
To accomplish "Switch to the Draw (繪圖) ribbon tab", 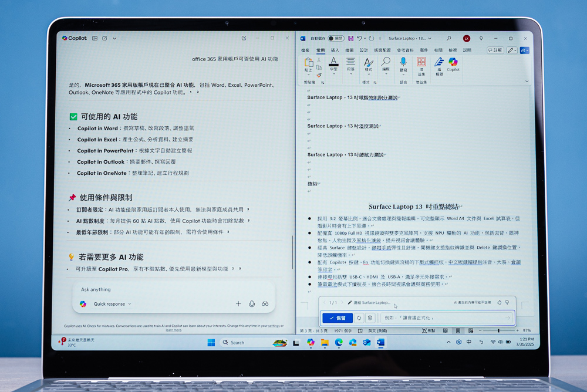I will click(349, 50).
